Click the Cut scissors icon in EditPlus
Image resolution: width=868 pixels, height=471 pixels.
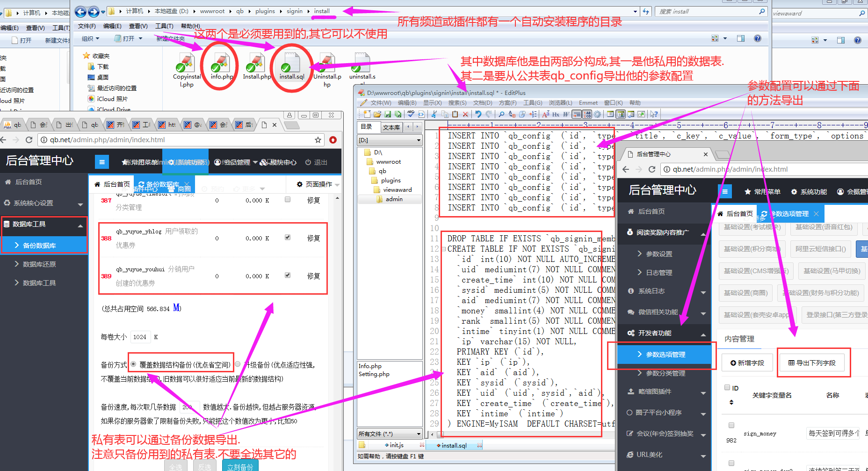tap(434, 114)
